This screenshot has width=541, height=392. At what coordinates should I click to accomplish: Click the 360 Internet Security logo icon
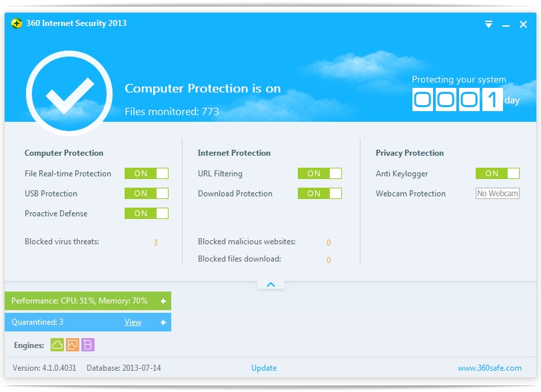[x=16, y=23]
